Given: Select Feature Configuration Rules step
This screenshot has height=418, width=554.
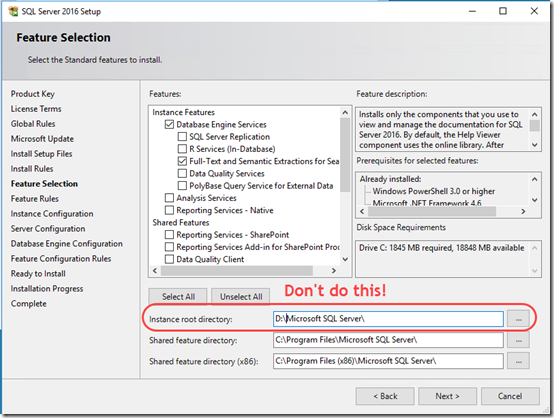Looking at the screenshot, I should (x=61, y=259).
